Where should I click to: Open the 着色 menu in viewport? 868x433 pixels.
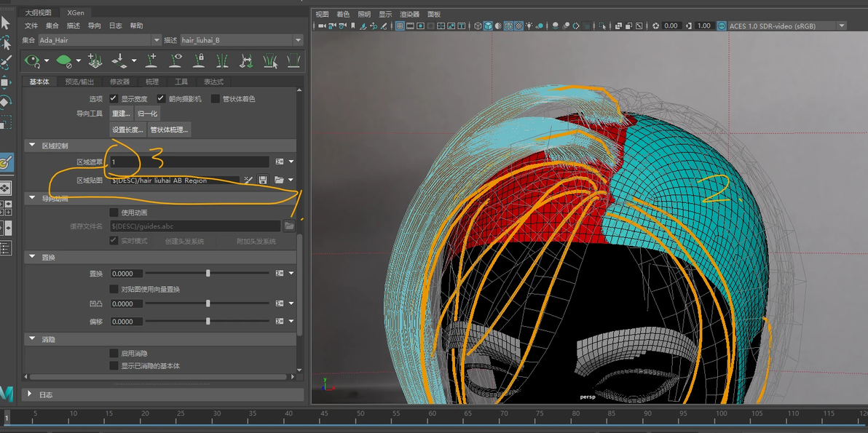(343, 14)
